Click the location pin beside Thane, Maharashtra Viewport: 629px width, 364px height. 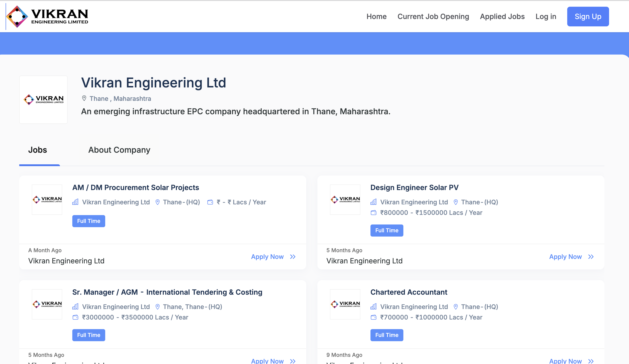tap(84, 98)
